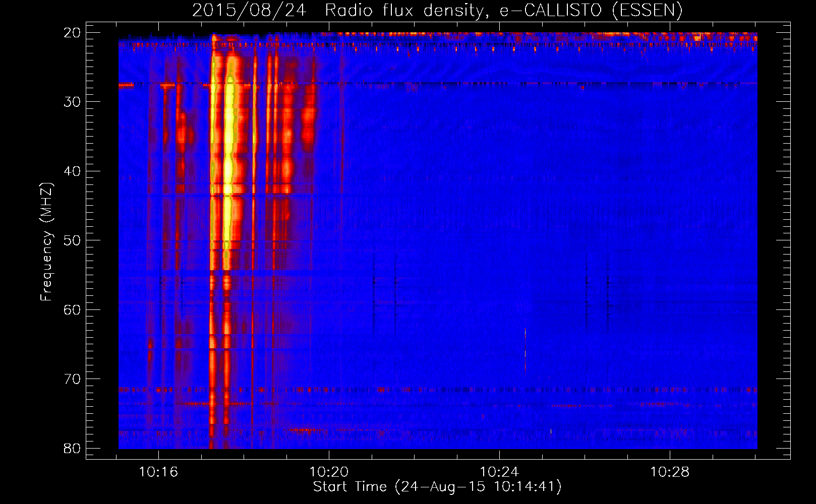
Task: Click the 10:16 time tick label
Action: [158, 472]
